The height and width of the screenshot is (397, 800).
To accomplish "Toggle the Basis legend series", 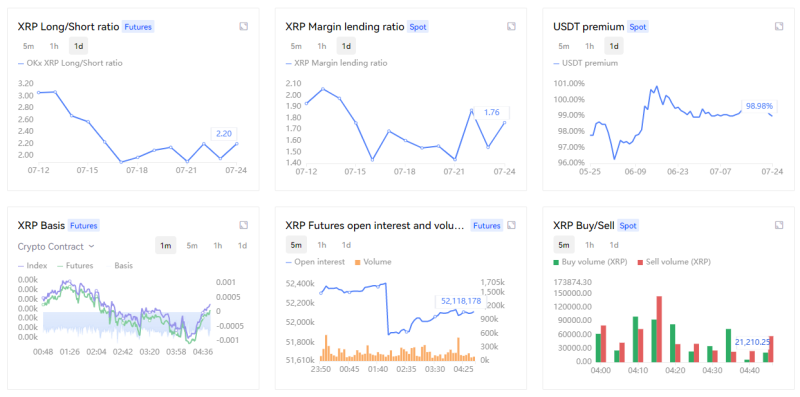I will point(119,266).
